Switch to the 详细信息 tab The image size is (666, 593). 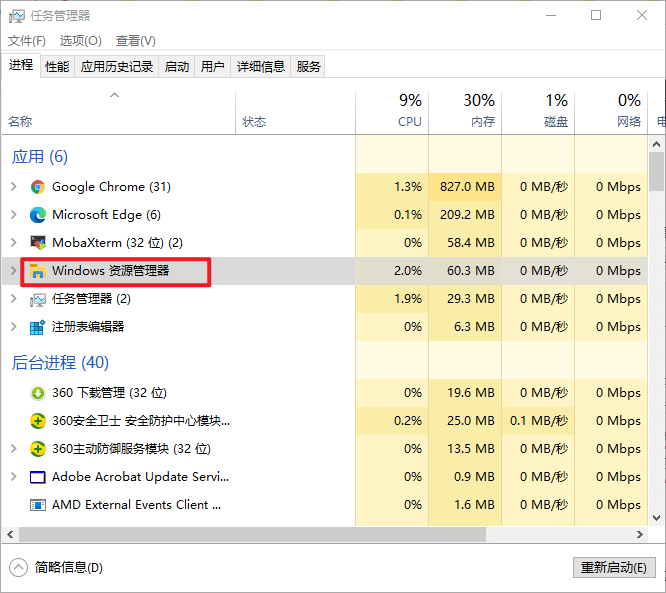click(260, 66)
